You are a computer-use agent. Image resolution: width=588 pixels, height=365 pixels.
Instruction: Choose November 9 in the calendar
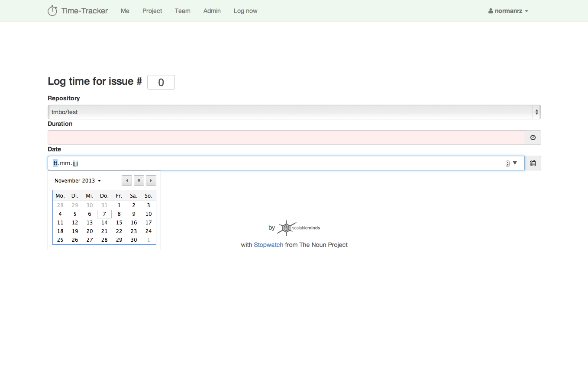(134, 214)
